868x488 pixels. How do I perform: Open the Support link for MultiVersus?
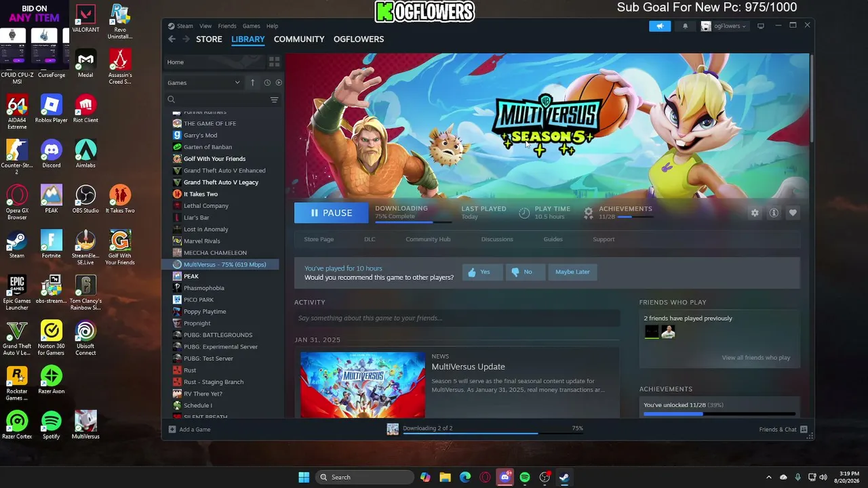604,239
